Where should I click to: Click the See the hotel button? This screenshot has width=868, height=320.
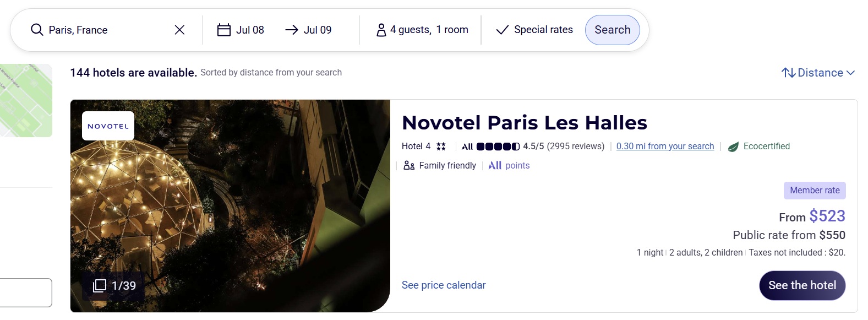[802, 285]
